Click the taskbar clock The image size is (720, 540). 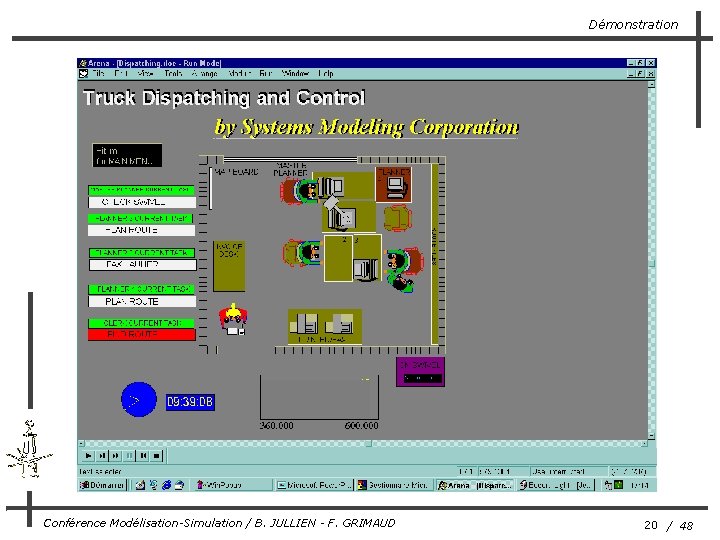coord(639,485)
